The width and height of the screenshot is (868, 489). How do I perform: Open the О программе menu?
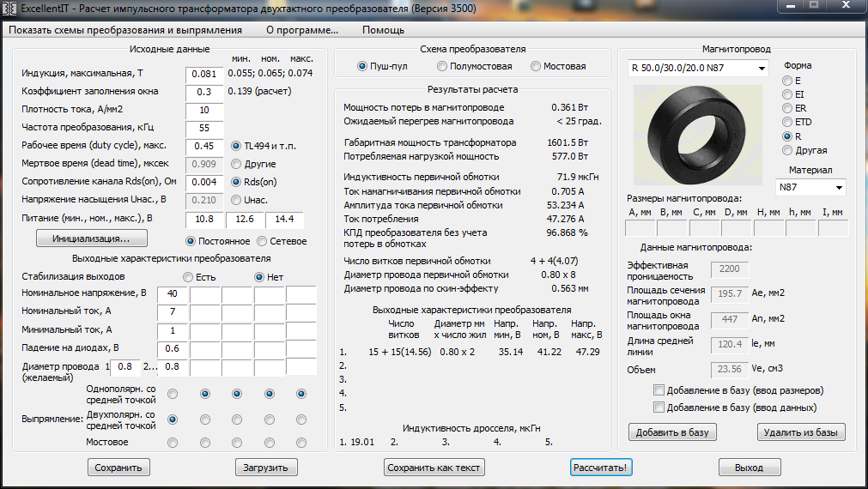click(x=301, y=30)
